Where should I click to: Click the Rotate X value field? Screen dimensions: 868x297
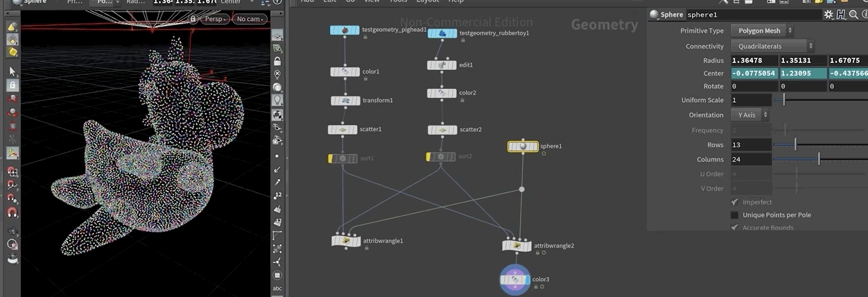pos(754,87)
